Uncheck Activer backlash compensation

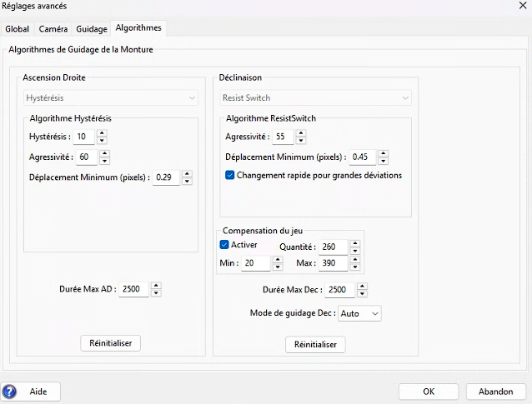(x=224, y=245)
